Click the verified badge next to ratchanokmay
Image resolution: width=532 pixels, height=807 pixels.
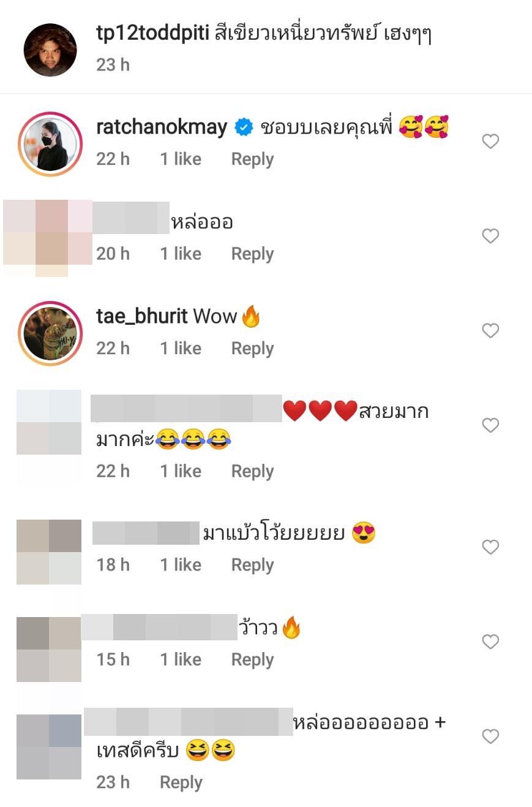click(244, 127)
